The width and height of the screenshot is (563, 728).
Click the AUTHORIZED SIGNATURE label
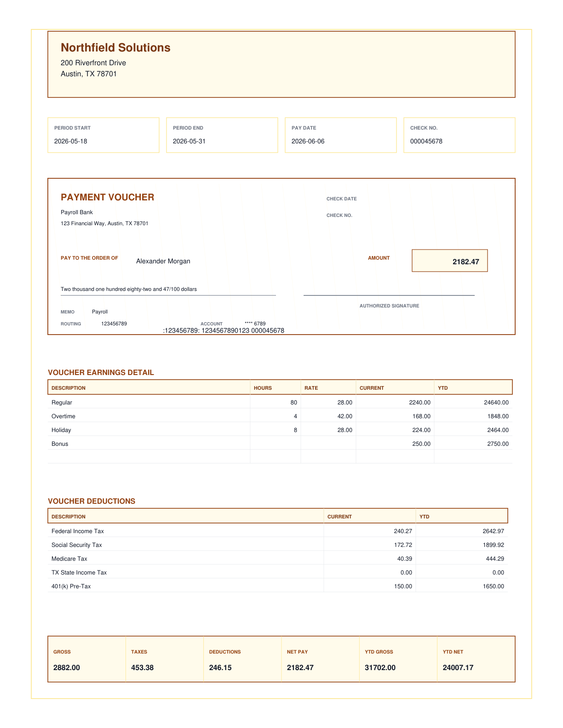[x=389, y=306]
